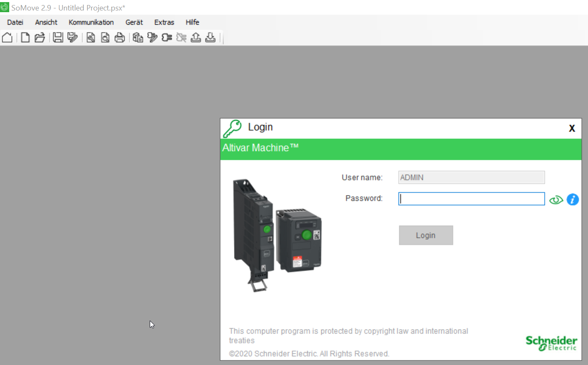Click the connect to device plug icon
The width and height of the screenshot is (588, 365).
pyautogui.click(x=167, y=38)
